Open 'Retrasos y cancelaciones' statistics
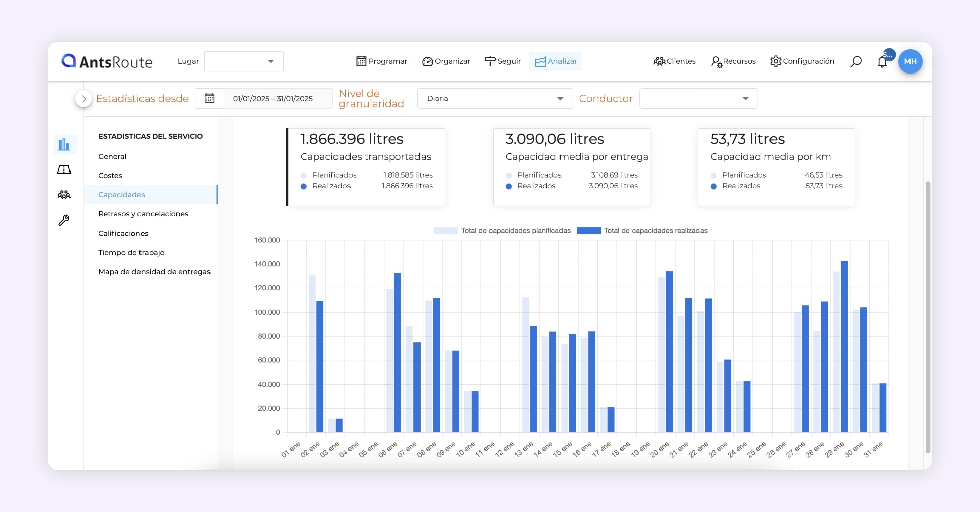The height and width of the screenshot is (512, 980). [143, 214]
